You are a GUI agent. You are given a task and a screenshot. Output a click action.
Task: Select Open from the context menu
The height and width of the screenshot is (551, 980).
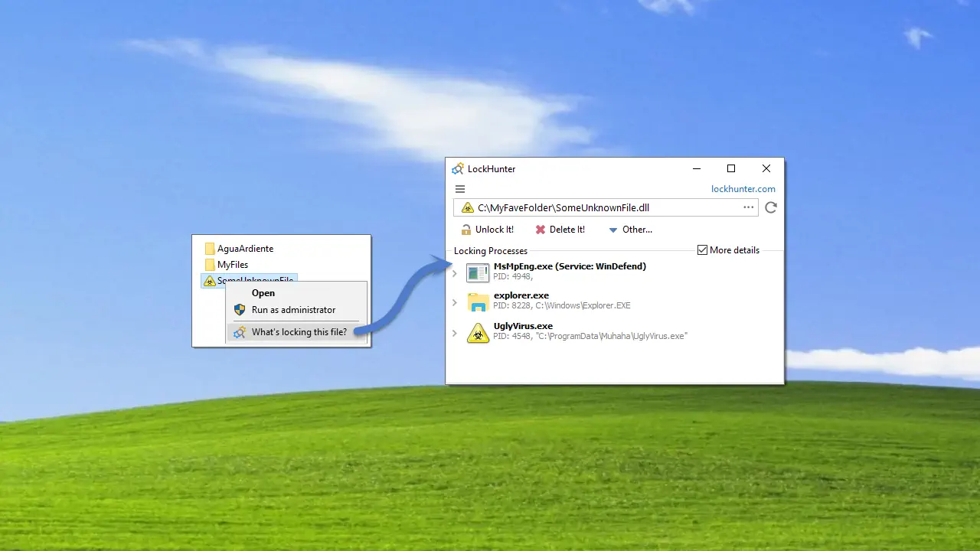coord(263,292)
